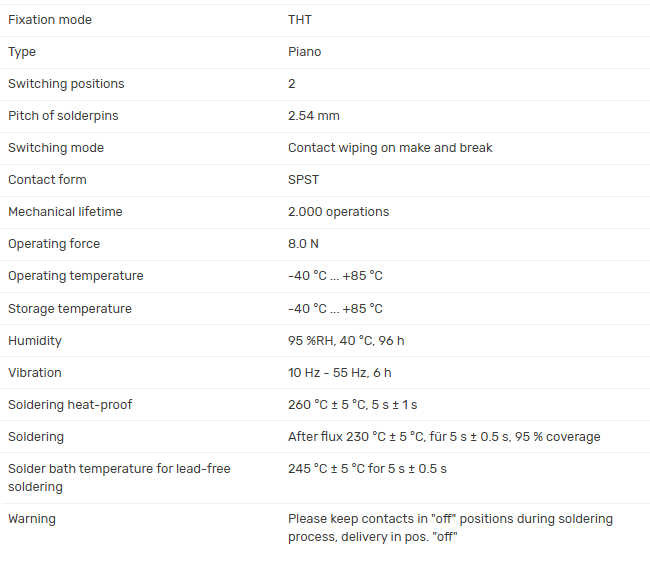Click the "10 Hz - 55 Hz, 6 h" vibration value
Viewport: 650px width, 574px height.
click(340, 373)
